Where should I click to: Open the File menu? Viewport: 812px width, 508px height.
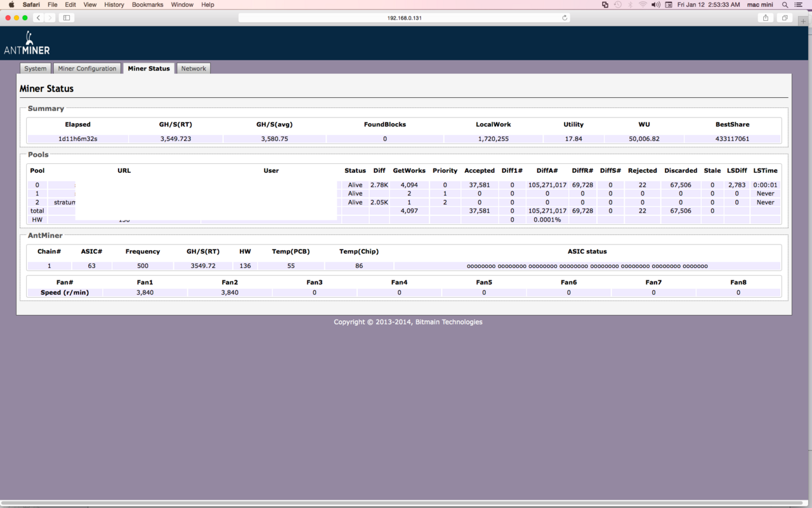click(53, 4)
